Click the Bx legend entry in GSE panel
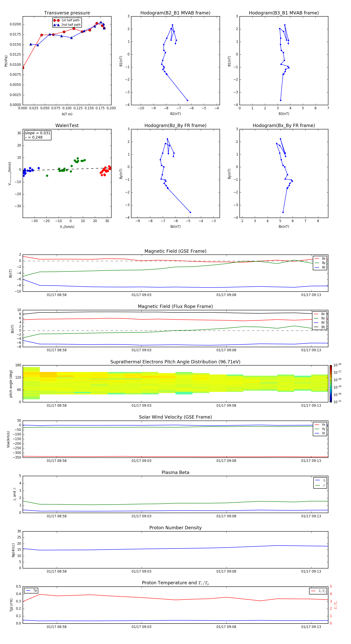This screenshot has width=351, height=644. coord(320,259)
